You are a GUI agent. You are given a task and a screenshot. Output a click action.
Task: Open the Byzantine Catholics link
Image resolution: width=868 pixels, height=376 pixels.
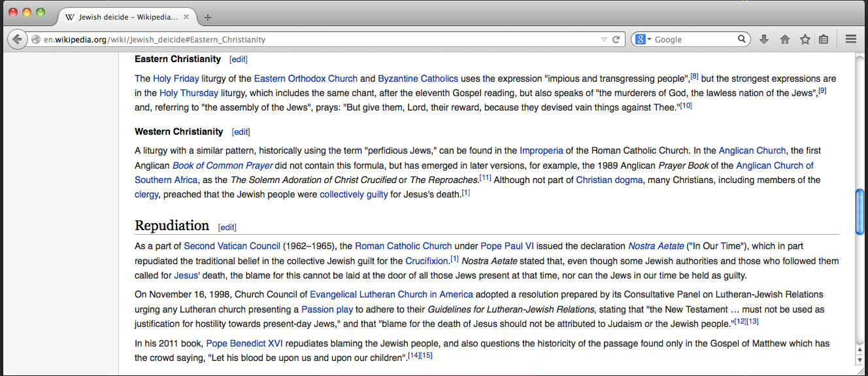418,78
